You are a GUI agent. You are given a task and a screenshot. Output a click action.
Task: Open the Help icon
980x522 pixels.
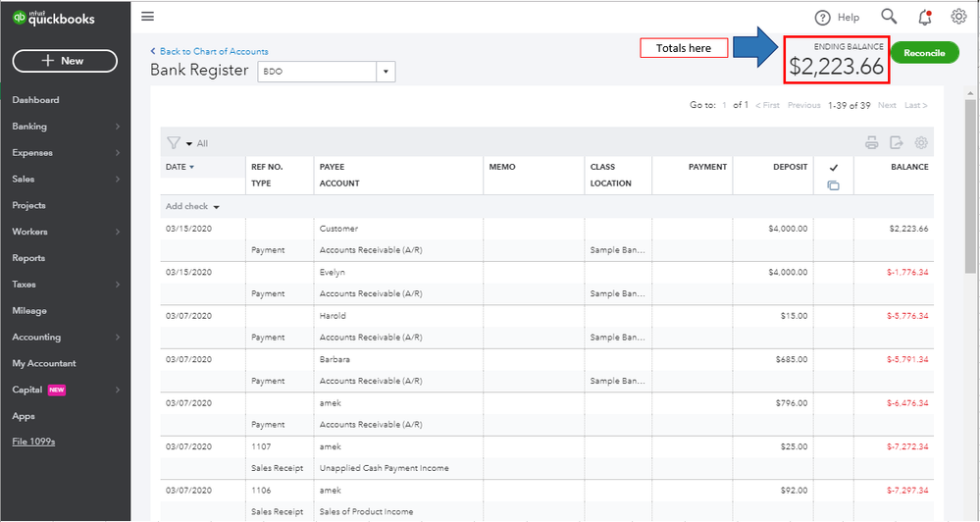823,17
